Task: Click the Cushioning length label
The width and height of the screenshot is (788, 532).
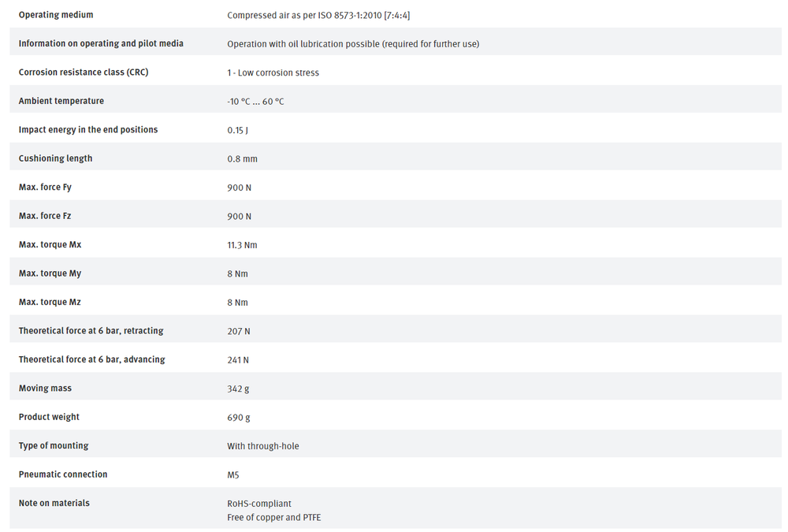Action: [x=55, y=158]
